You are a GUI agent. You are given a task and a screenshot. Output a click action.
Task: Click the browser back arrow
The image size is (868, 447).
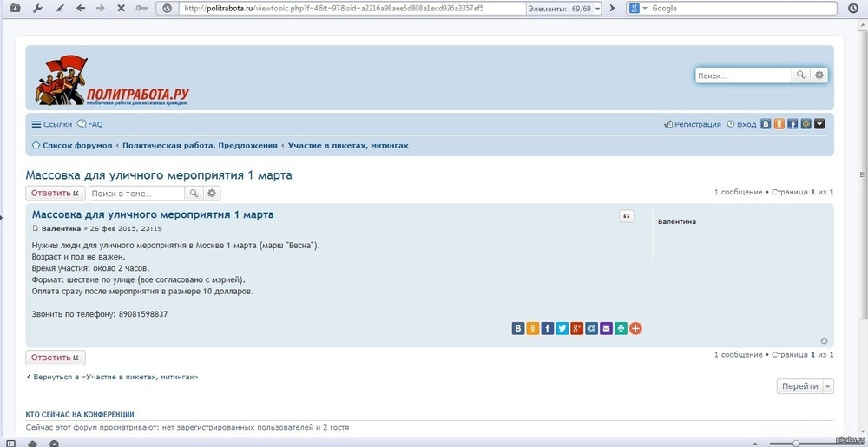81,8
